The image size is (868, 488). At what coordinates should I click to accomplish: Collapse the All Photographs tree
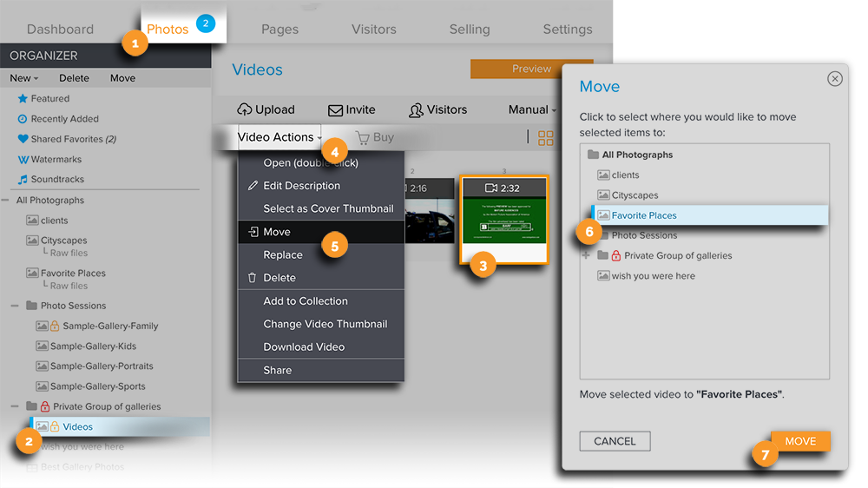tap(5, 200)
